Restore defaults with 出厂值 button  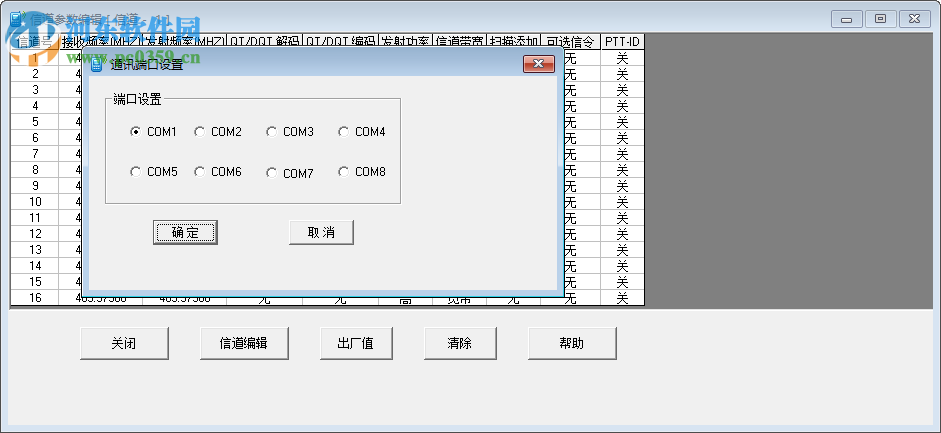point(356,344)
